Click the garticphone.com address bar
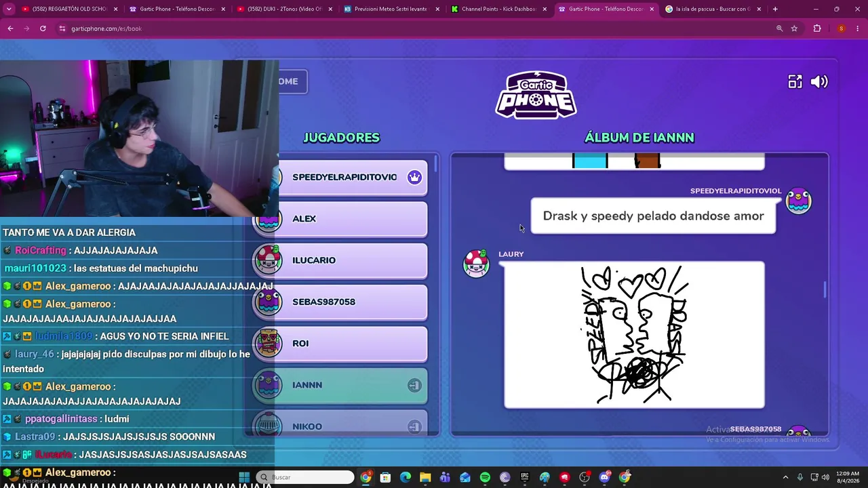 pyautogui.click(x=420, y=28)
